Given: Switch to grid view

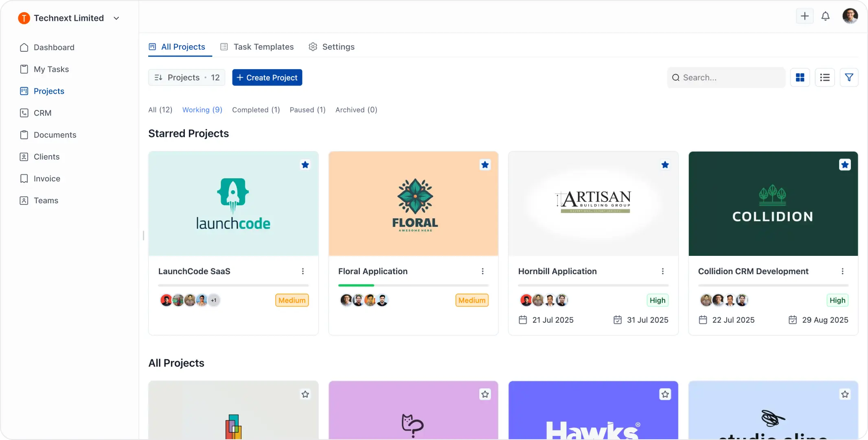Looking at the screenshot, I should tap(800, 77).
